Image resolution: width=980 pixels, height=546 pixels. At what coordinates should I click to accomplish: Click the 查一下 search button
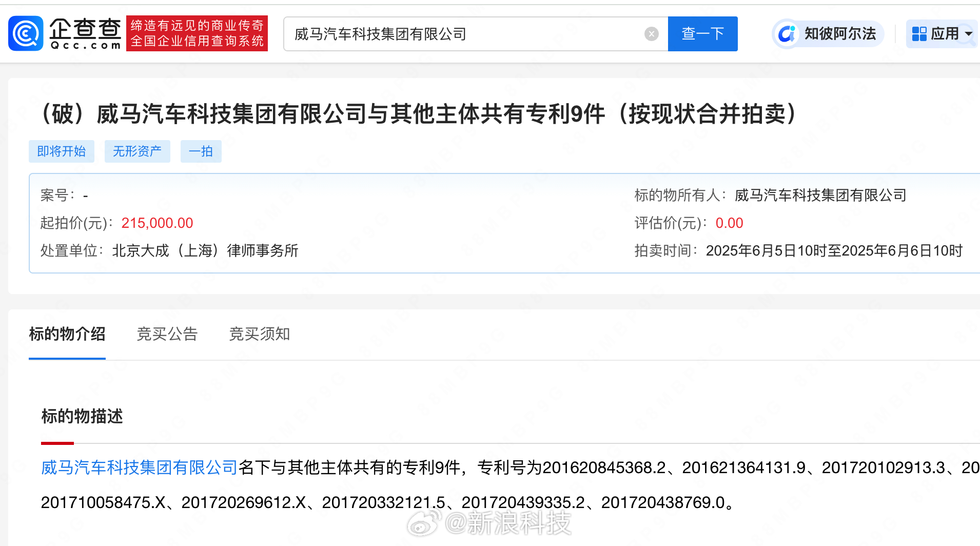click(x=702, y=34)
